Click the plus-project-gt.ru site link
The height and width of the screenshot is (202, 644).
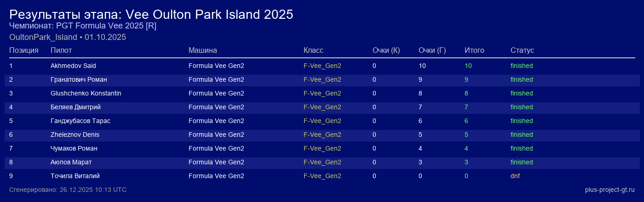tap(609, 190)
